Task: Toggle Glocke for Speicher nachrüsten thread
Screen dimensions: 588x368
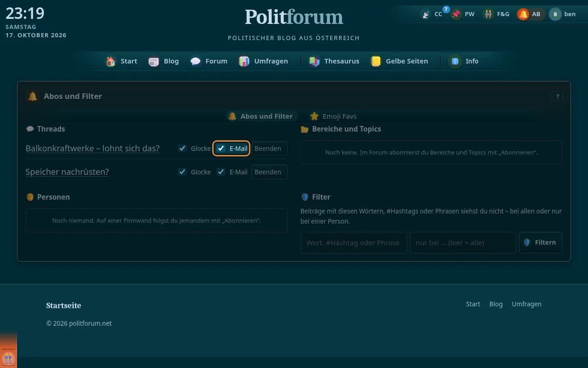Action: 182,172
